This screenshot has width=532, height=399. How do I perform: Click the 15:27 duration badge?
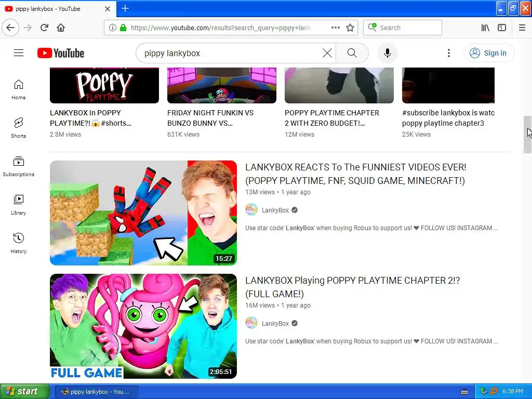tap(224, 259)
